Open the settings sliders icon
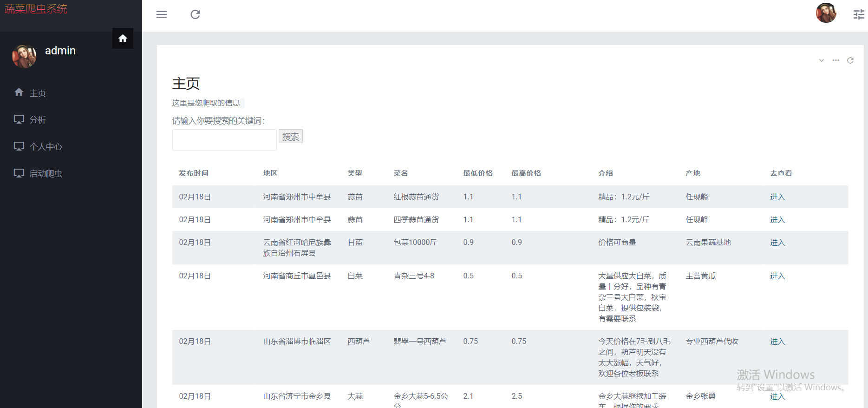 click(859, 14)
